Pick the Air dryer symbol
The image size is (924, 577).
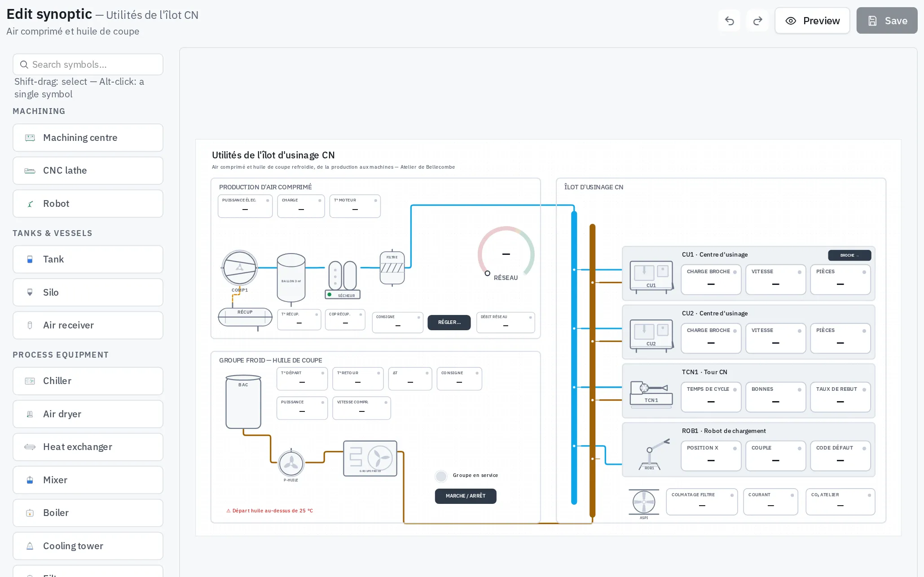(x=88, y=414)
